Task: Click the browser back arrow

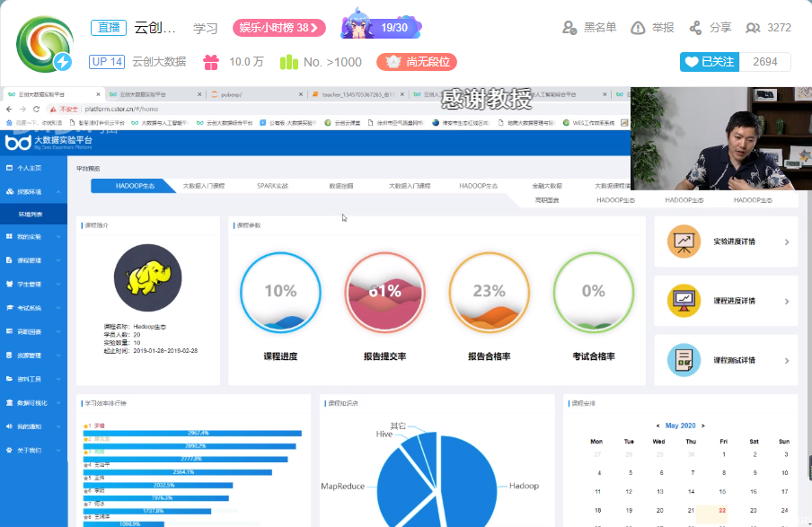Action: [x=9, y=110]
